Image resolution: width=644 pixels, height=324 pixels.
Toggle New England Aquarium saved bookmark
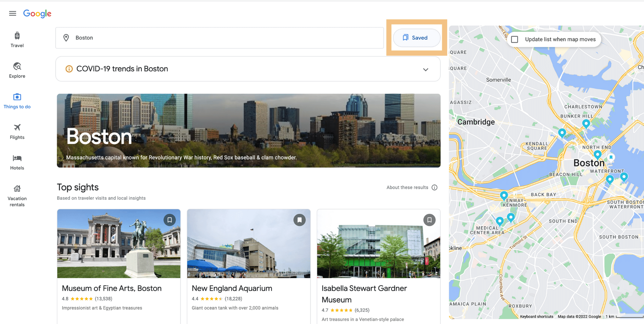pyautogui.click(x=299, y=220)
